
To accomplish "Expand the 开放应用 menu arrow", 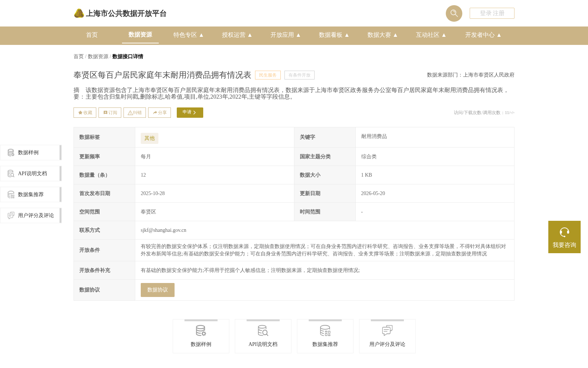I will pyautogui.click(x=298, y=35).
